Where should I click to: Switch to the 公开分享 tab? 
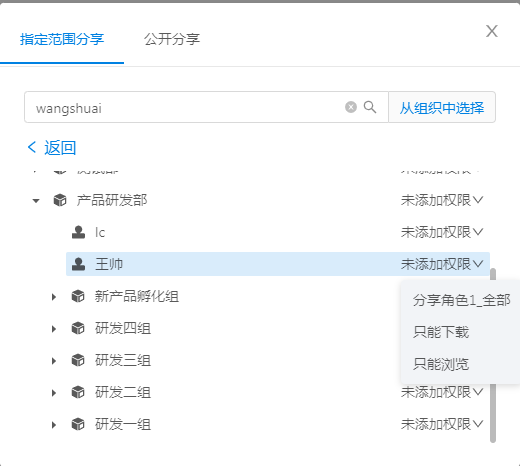click(x=172, y=39)
